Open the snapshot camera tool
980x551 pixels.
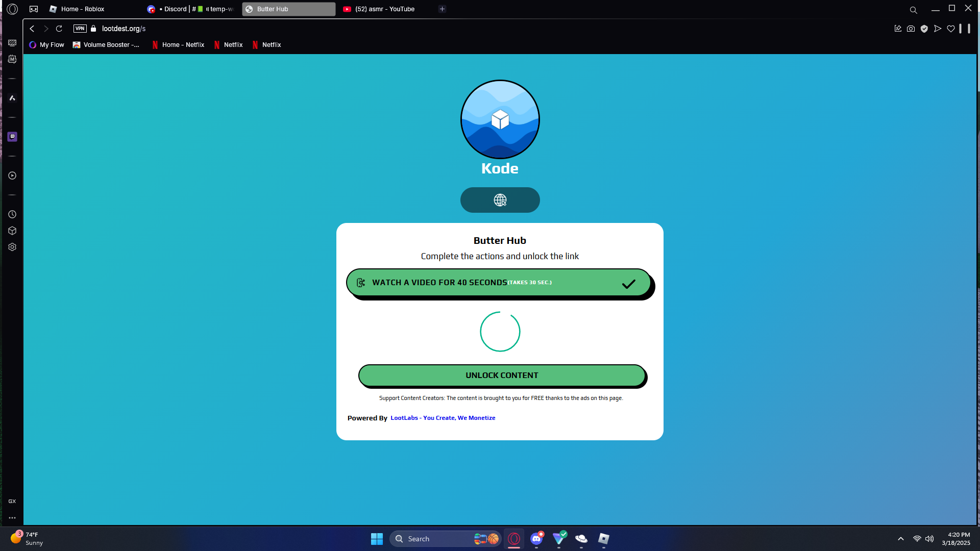pyautogui.click(x=911, y=29)
